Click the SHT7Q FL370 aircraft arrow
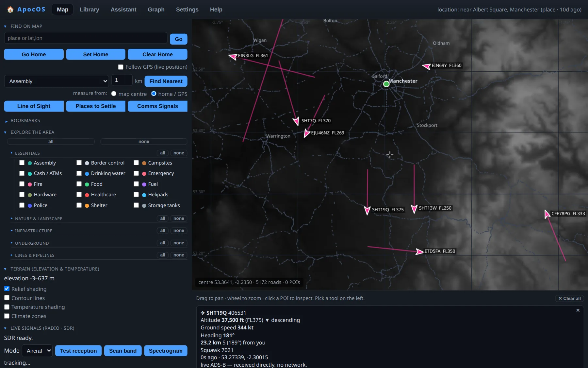The width and height of the screenshot is (588, 368). 296,121
